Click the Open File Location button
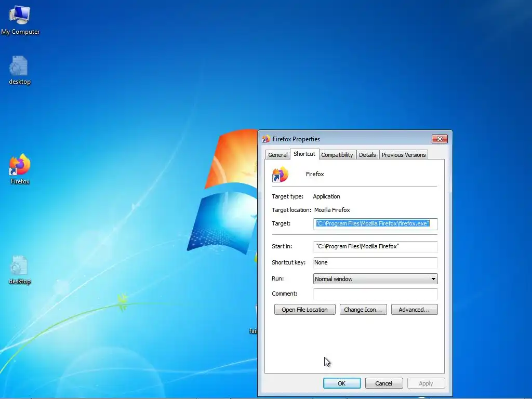Viewport: 532px width, 399px height. coord(304,310)
